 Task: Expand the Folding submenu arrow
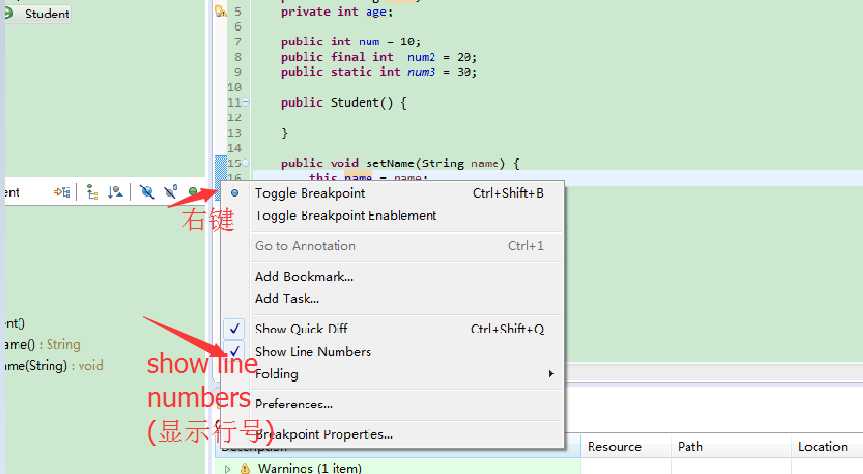(x=550, y=374)
